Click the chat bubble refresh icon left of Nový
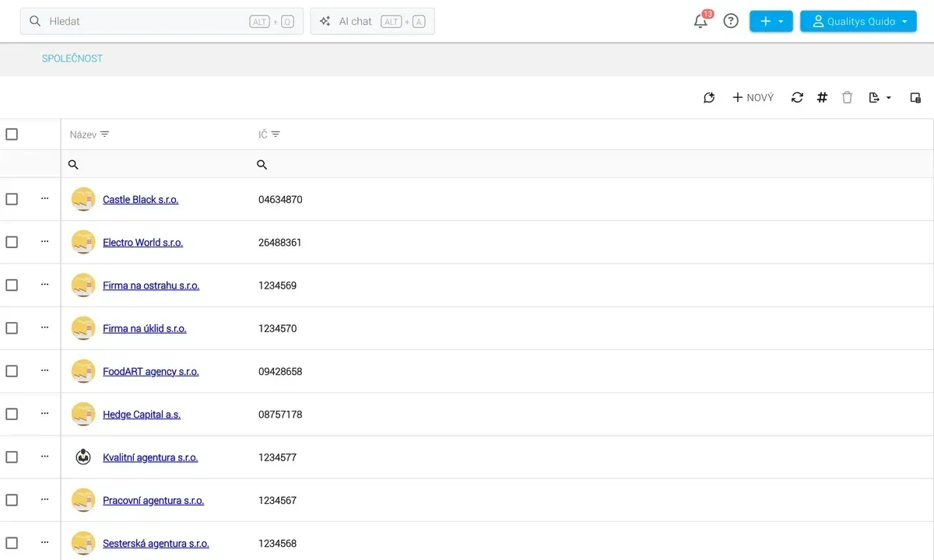 (709, 97)
